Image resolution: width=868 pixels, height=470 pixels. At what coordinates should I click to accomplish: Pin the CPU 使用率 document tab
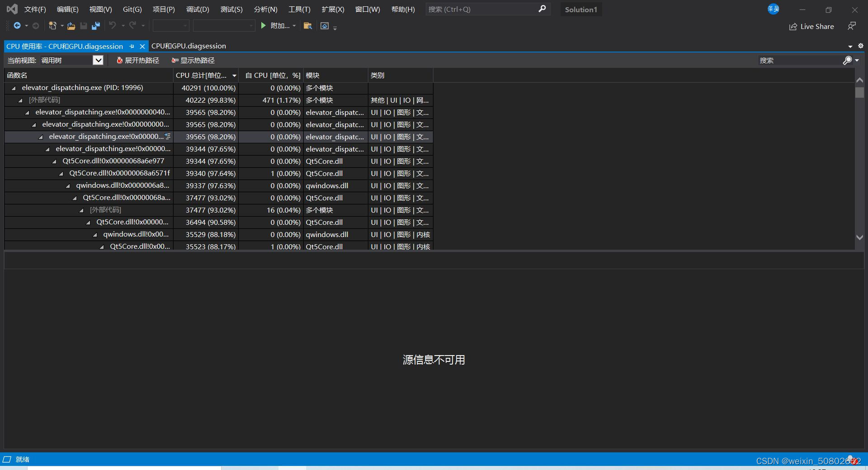132,46
